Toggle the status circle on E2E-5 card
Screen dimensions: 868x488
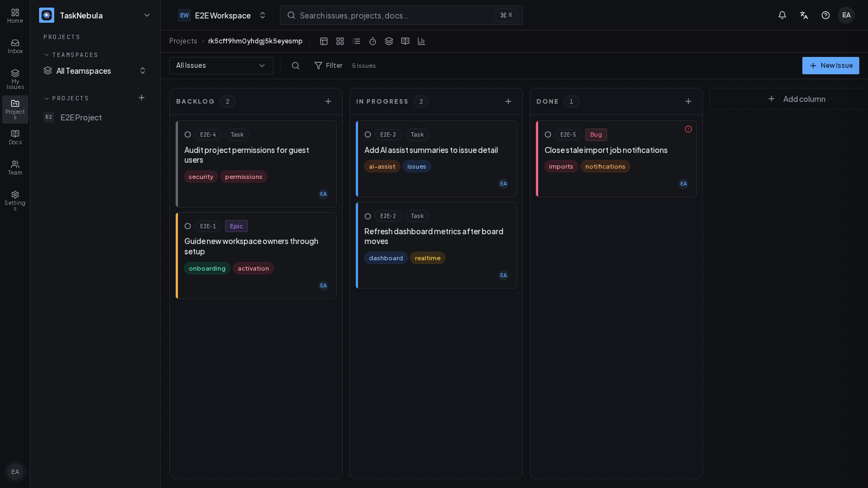548,134
